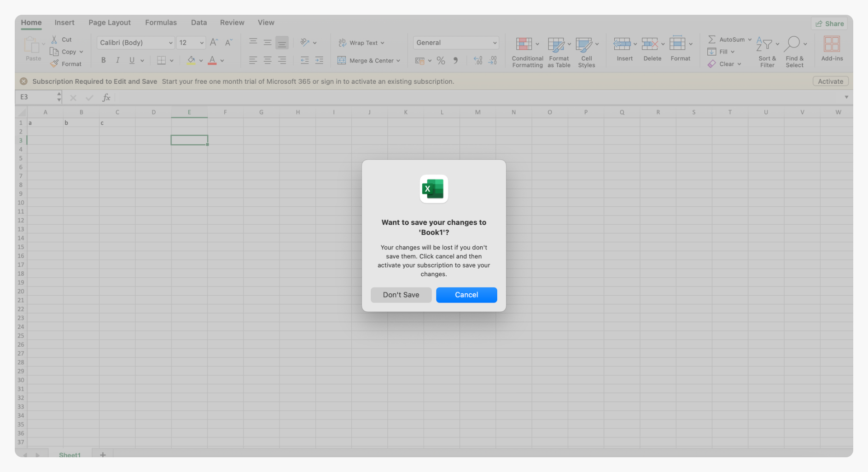Open Add-ins
The image size is (868, 472).
click(x=832, y=49)
